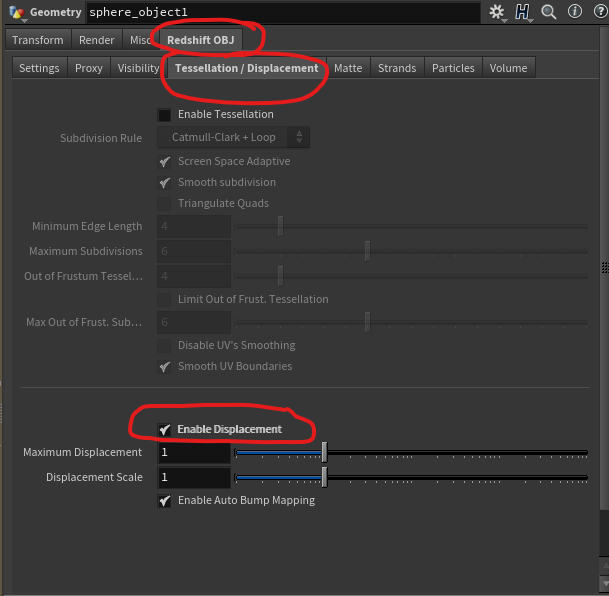Click the Geometry node type icon
The height and width of the screenshot is (596, 609).
pyautogui.click(x=15, y=12)
